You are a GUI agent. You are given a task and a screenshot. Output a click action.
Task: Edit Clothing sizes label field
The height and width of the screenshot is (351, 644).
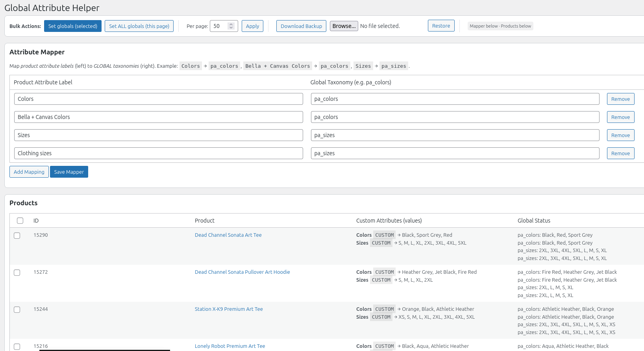pos(159,153)
